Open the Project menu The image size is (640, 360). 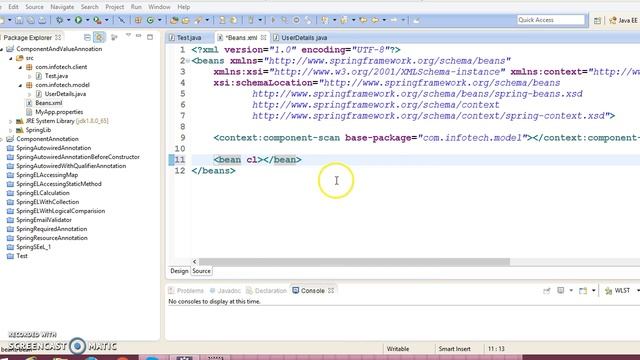click(115, 7)
